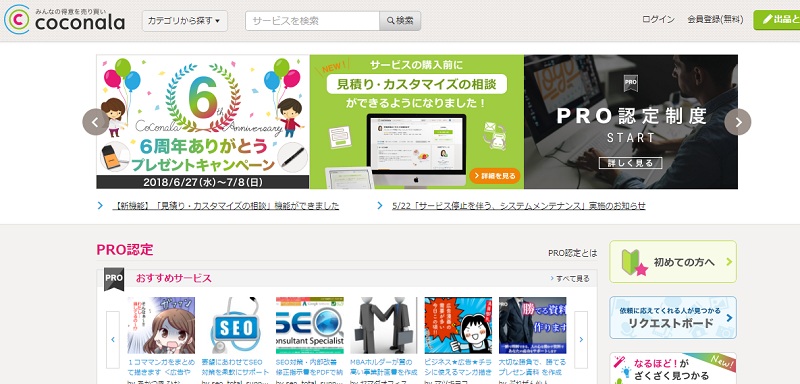Click ログイン in top navigation
Screen dimensions: 800x384
coord(658,20)
